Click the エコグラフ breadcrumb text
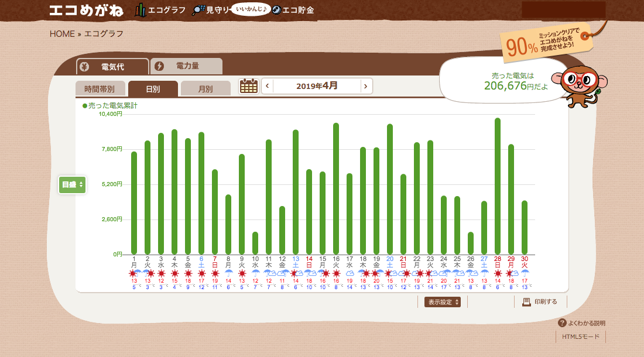The width and height of the screenshot is (644, 357). pyautogui.click(x=104, y=34)
